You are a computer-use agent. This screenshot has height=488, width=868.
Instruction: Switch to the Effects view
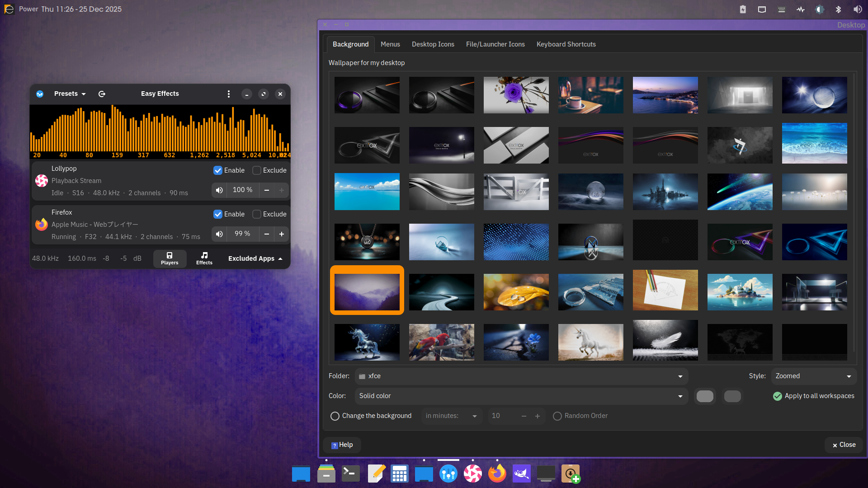coord(204,258)
